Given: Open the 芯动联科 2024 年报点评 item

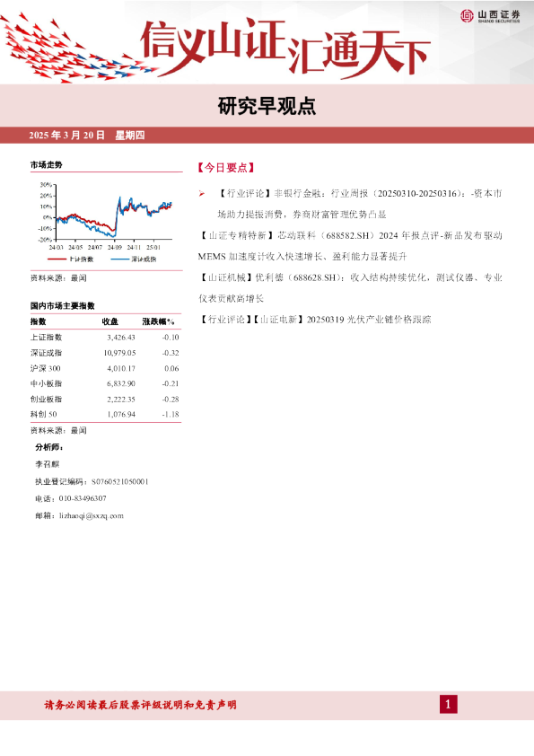Looking at the screenshot, I should [x=350, y=246].
